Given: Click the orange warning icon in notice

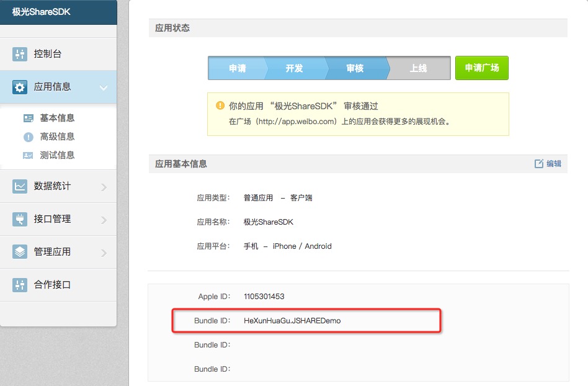Looking at the screenshot, I should (220, 105).
